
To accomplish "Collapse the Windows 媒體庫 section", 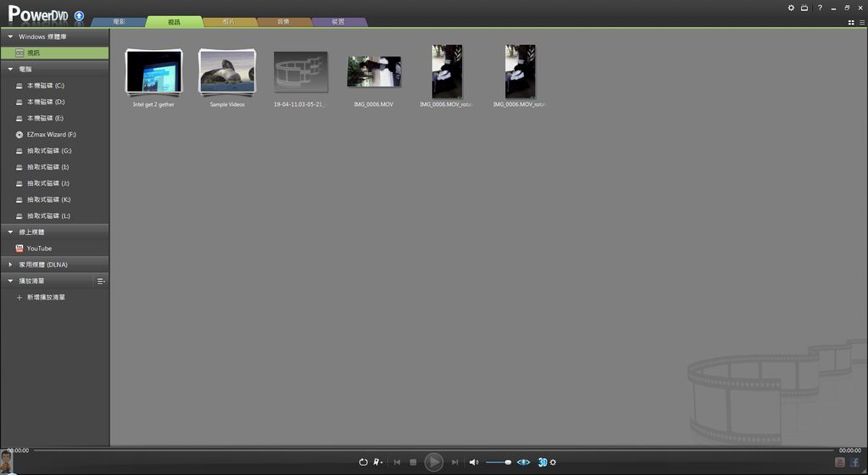I will [10, 36].
